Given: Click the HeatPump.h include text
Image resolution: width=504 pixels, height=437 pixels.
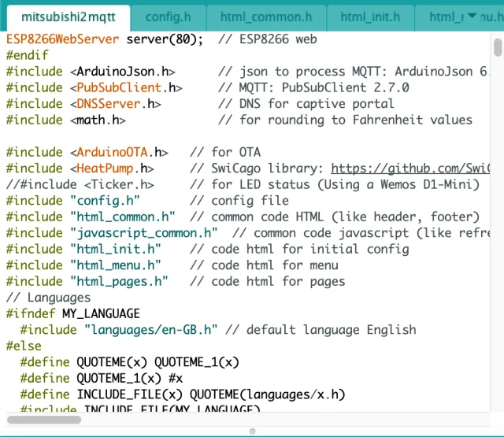Looking at the screenshot, I should coord(110,168).
